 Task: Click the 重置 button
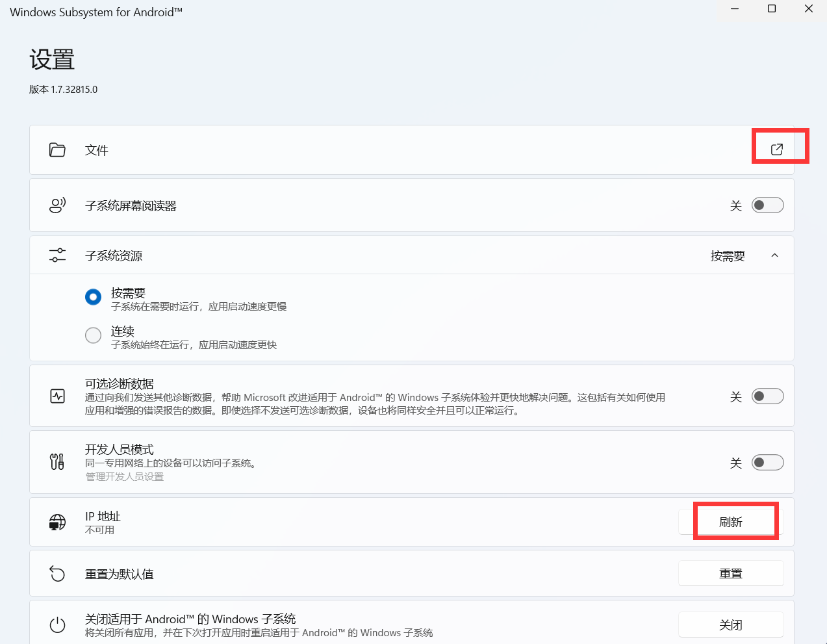pos(731,573)
